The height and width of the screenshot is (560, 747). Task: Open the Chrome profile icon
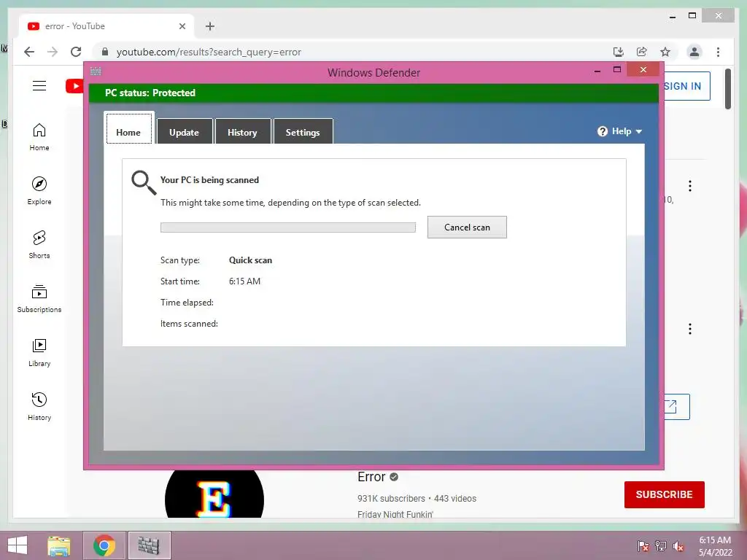click(694, 52)
